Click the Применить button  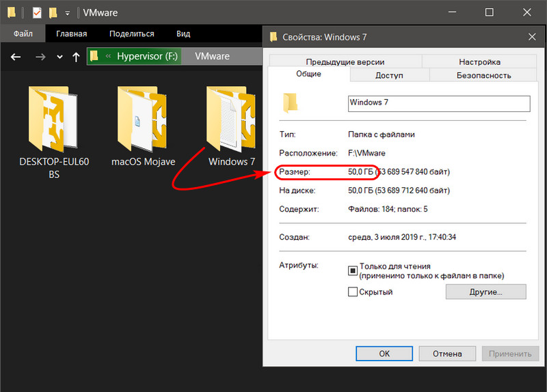[x=510, y=354]
